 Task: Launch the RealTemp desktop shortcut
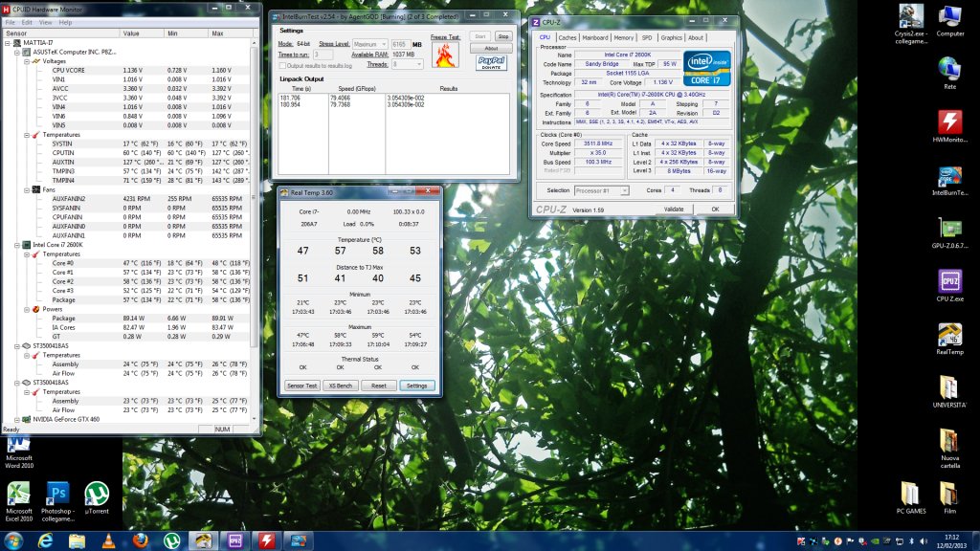949,340
